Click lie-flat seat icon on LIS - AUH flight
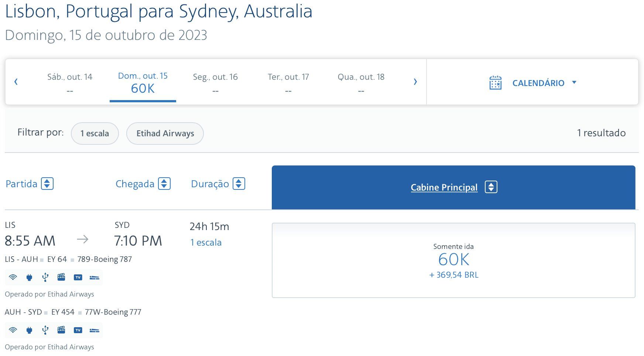The height and width of the screenshot is (356, 644). [x=95, y=278]
